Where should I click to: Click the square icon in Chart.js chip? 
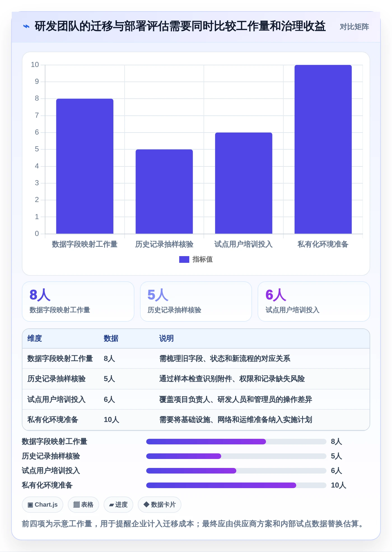tap(30, 505)
